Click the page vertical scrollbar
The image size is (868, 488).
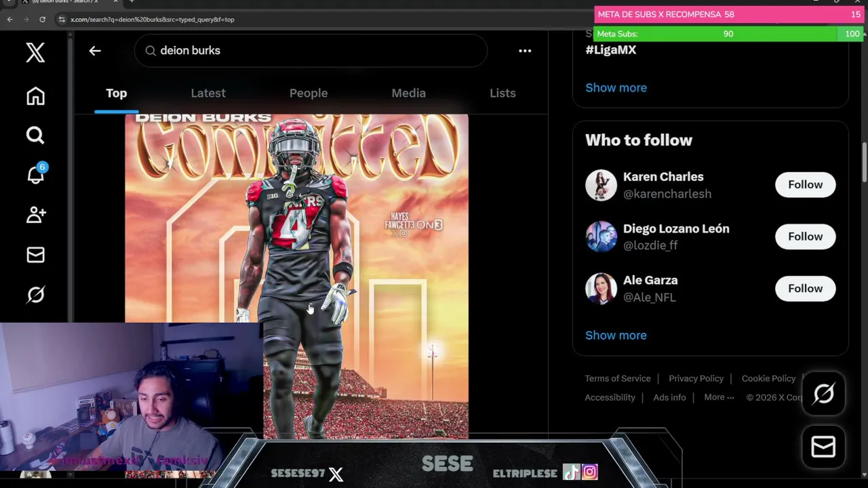pos(864,161)
